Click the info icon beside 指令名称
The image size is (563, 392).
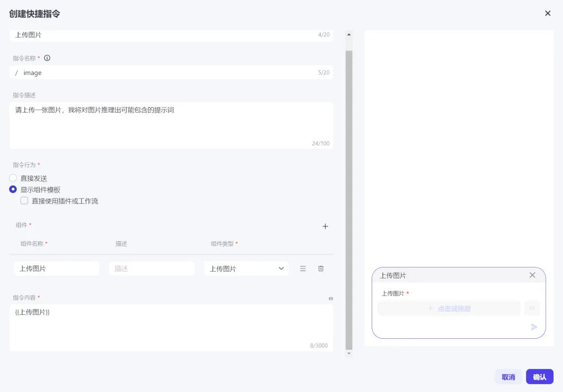tap(47, 58)
